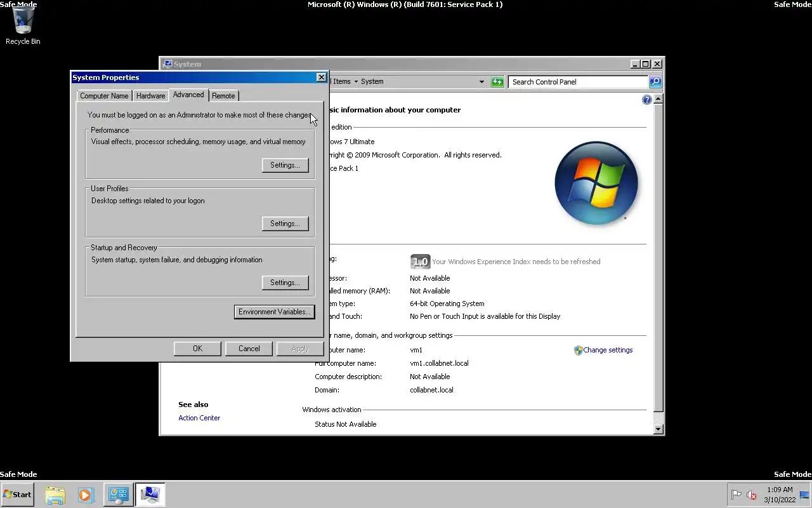Open Environment Variables dialog
The width and height of the screenshot is (812, 508).
click(274, 312)
